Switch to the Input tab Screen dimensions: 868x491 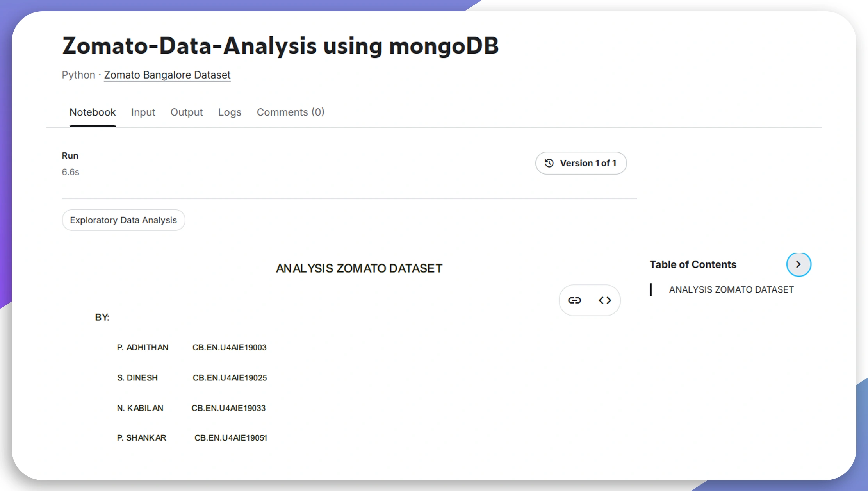tap(143, 112)
